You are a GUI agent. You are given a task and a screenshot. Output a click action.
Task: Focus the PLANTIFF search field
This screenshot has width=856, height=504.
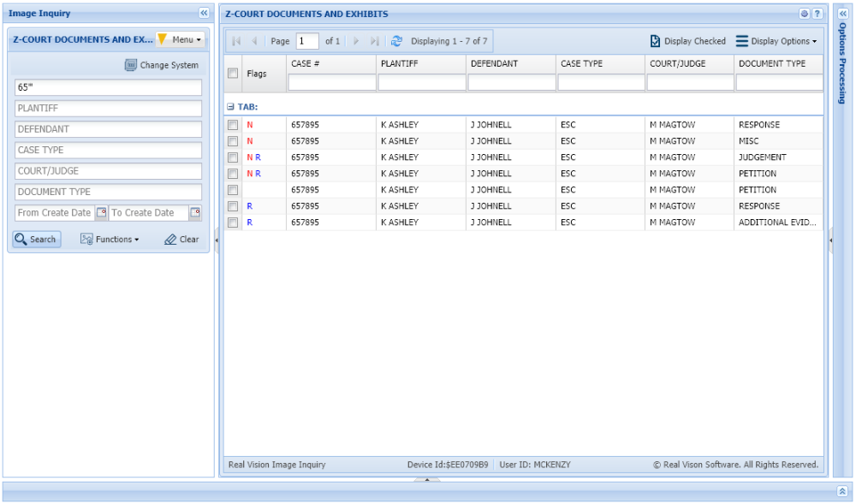108,108
